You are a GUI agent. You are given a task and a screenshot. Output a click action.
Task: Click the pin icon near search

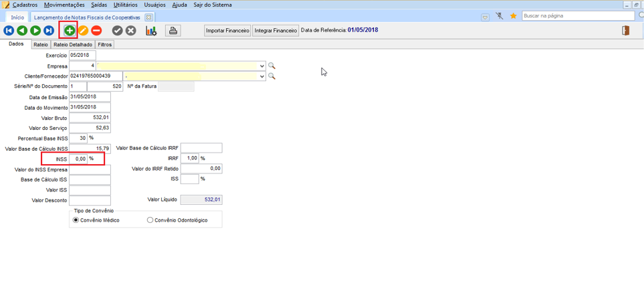499,16
